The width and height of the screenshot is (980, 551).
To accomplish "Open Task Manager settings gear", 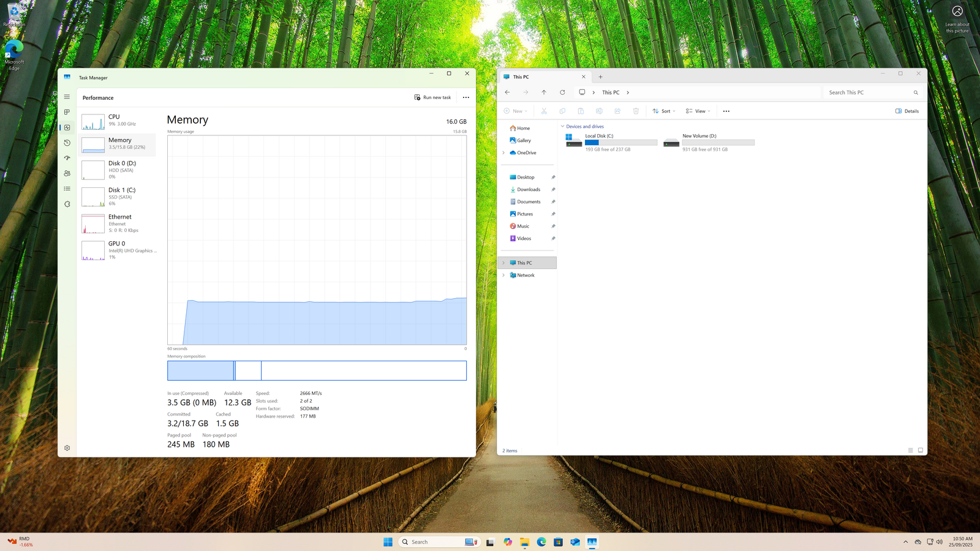I will point(67,448).
